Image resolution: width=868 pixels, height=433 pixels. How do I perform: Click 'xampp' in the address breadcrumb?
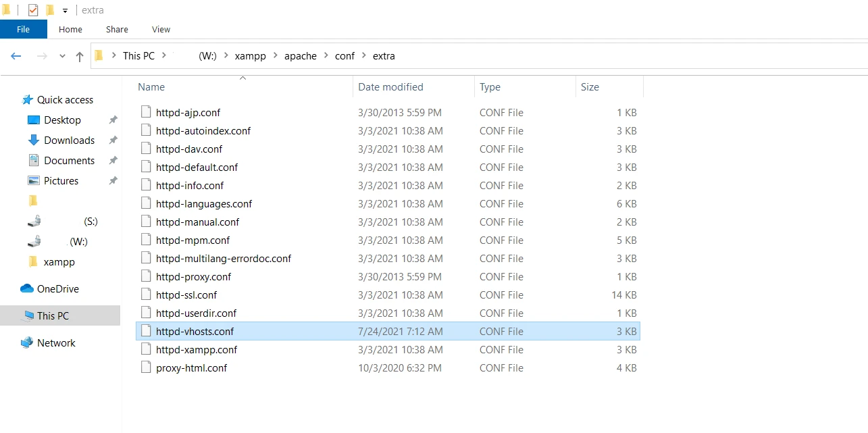coord(251,56)
